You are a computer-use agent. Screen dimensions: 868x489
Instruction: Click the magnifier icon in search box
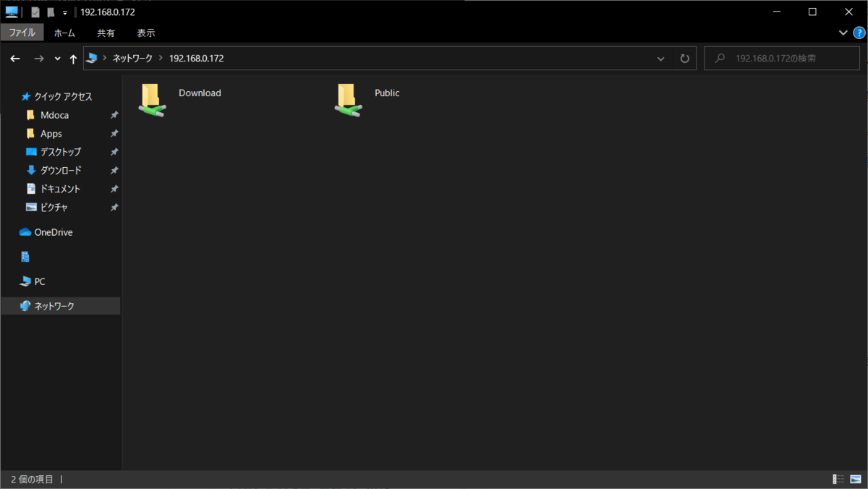[719, 59]
